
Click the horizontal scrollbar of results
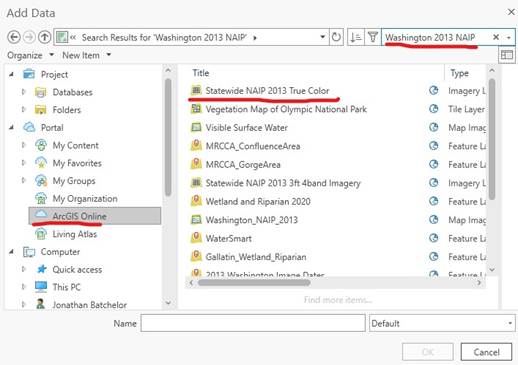(254, 283)
